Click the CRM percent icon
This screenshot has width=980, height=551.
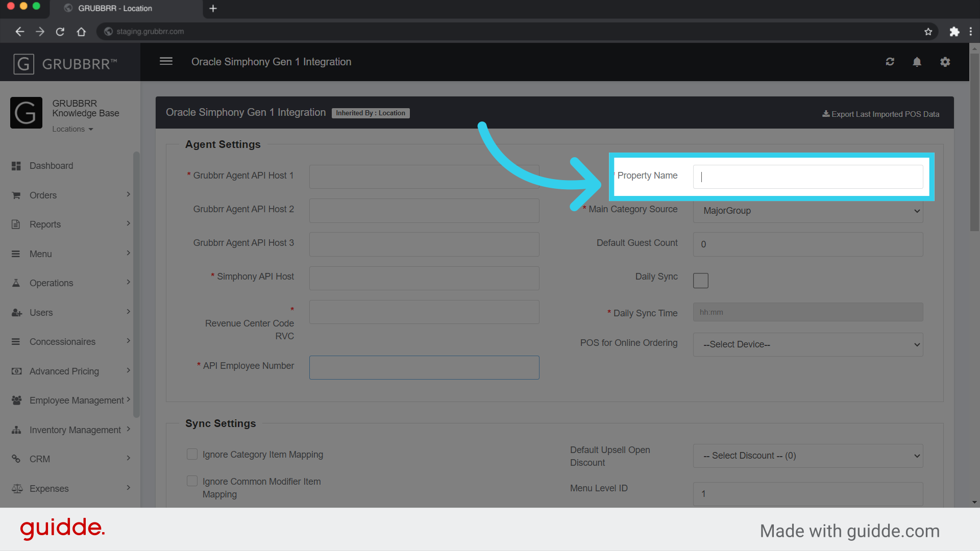click(x=16, y=459)
